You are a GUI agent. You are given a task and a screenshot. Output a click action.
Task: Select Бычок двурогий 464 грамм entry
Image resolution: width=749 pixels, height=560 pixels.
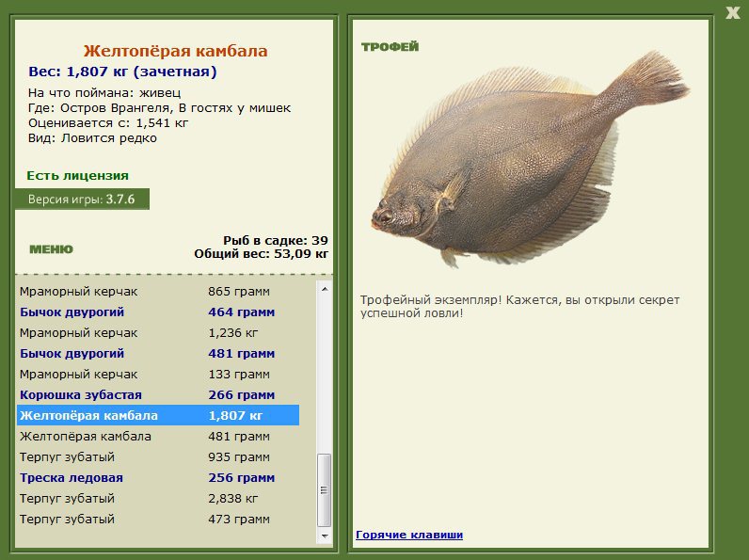pyautogui.click(x=157, y=312)
